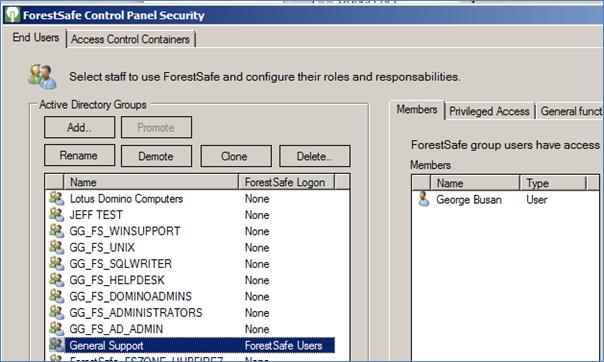Select the user icon for George Busan
The width and height of the screenshot is (604, 362).
click(424, 199)
